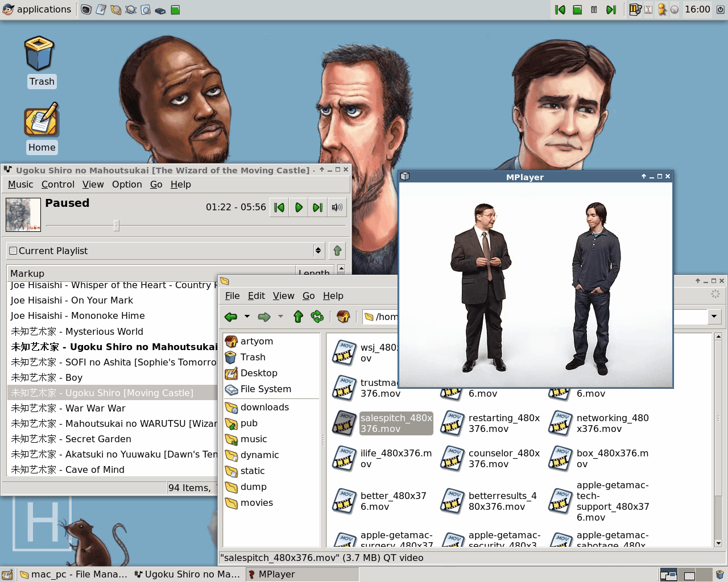The height and width of the screenshot is (582, 728).
Task: Open the music player's Control menu
Action: (x=58, y=184)
